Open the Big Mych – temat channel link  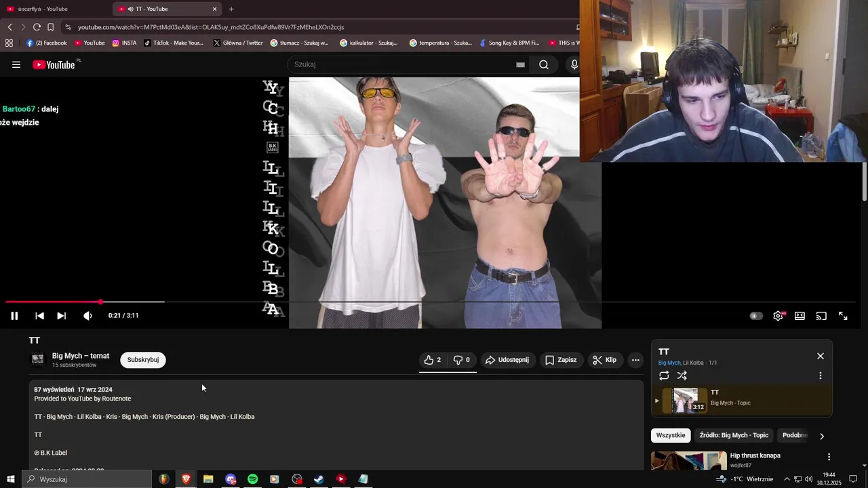[x=81, y=356]
